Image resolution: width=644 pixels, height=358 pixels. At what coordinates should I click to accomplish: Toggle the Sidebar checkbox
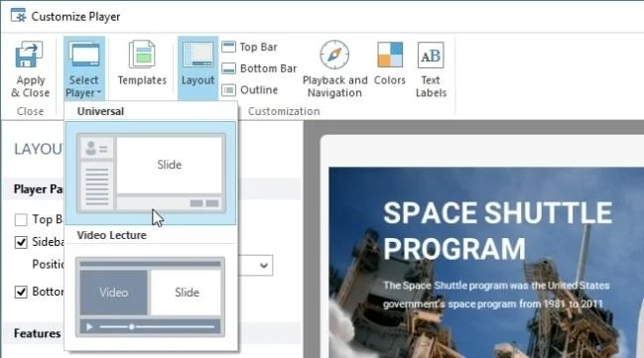coord(21,242)
